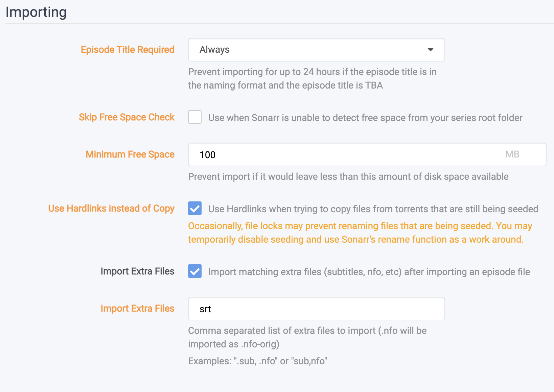
Task: Click black Import Extra Files label beside checkbox
Action: pos(137,271)
